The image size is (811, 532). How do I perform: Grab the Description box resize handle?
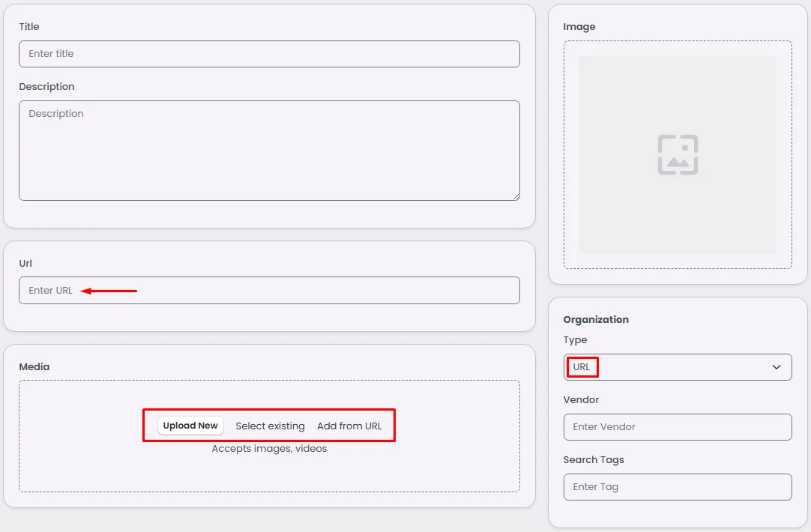coord(516,196)
